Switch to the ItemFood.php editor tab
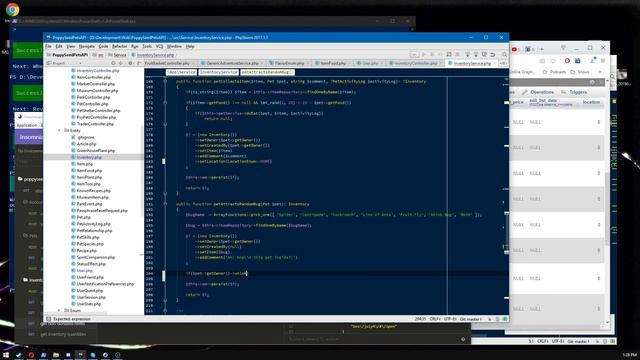The height and width of the screenshot is (360, 640). 333,63
